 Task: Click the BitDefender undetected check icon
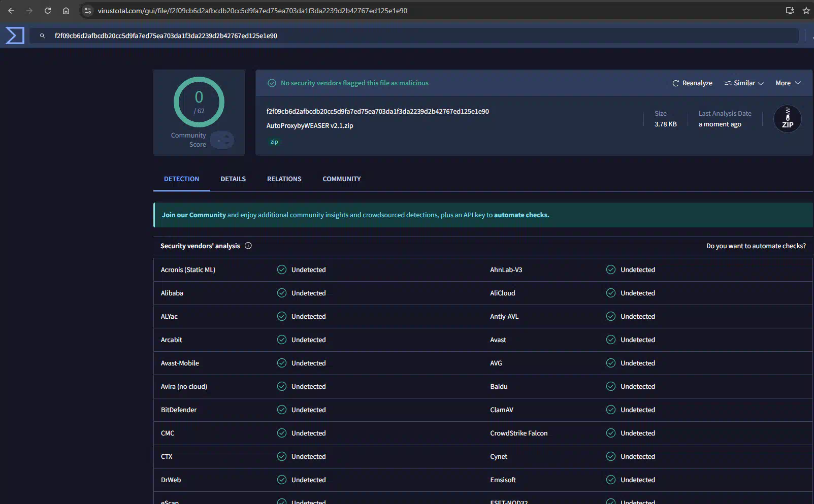coord(282,410)
